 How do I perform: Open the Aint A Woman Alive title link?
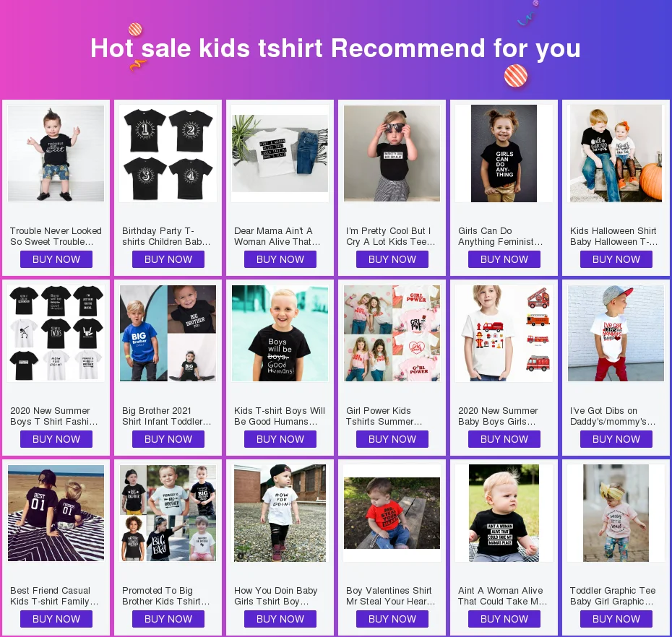pos(502,596)
